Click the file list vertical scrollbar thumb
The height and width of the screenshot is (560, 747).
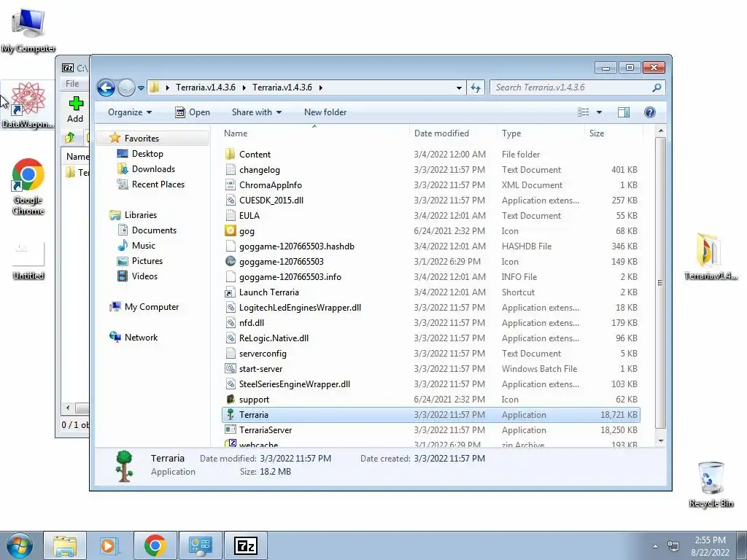click(660, 283)
